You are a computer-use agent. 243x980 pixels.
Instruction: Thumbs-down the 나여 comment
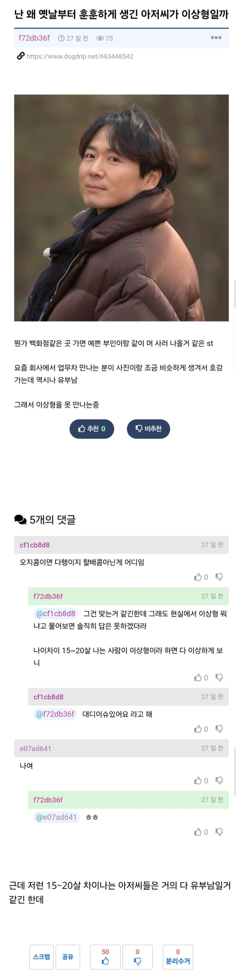point(219,780)
